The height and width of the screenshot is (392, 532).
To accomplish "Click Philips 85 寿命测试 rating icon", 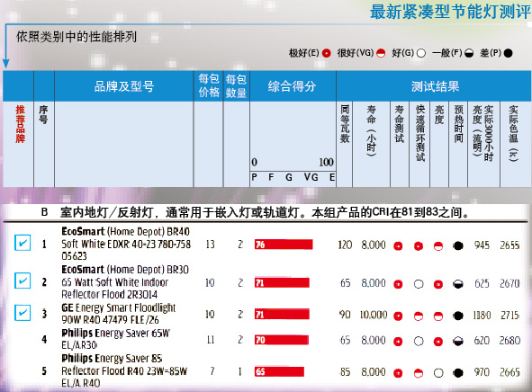I will (398, 373).
